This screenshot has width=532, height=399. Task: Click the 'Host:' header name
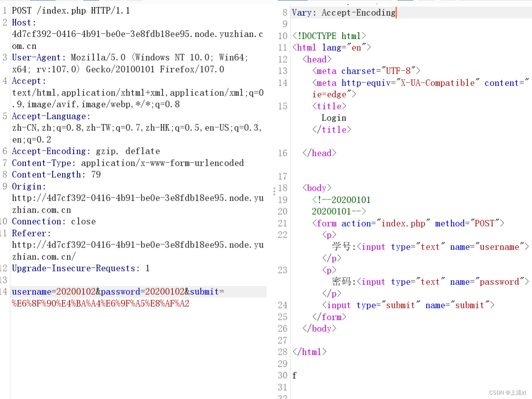click(x=24, y=23)
